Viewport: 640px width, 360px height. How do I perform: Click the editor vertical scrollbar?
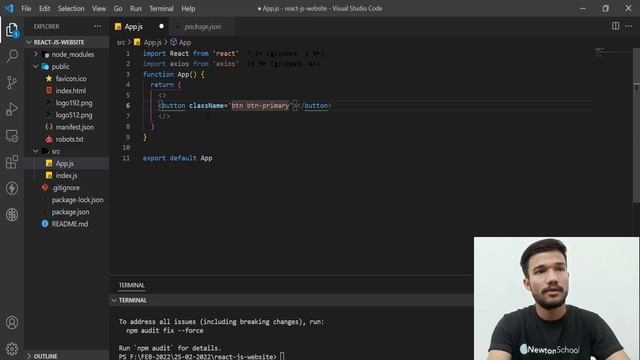coord(636,124)
